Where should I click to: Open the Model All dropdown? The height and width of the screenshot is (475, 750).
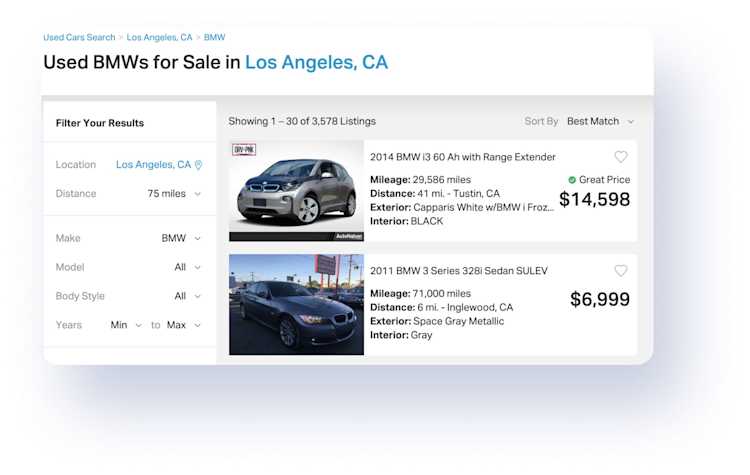click(188, 267)
